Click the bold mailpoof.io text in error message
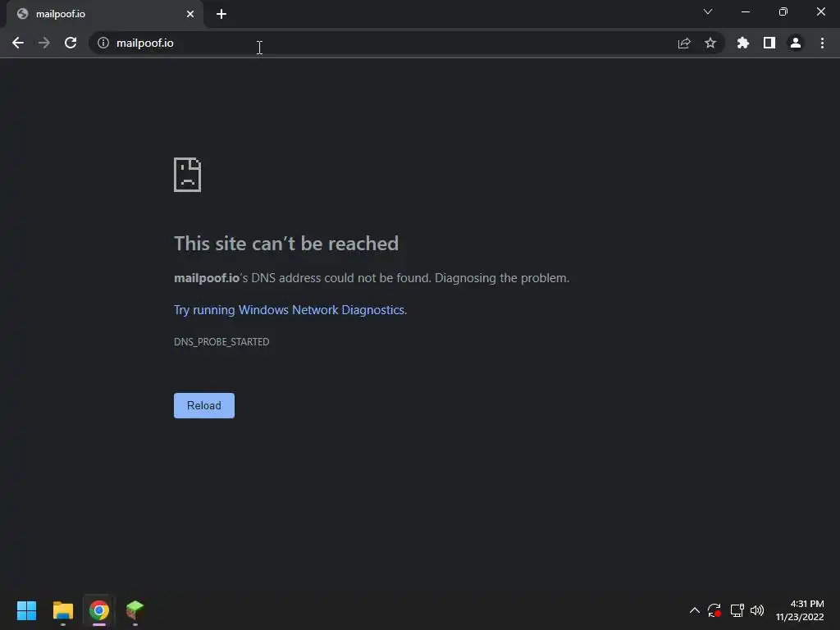 [x=207, y=278]
